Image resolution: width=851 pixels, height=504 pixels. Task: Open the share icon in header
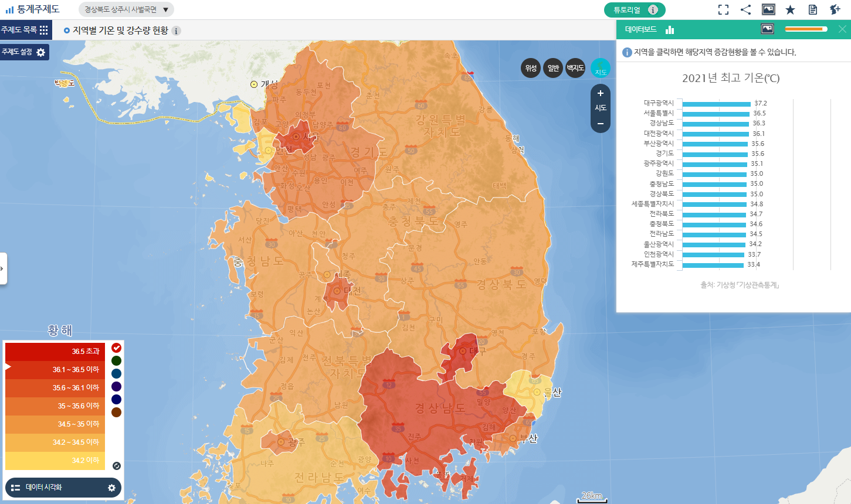point(745,9)
